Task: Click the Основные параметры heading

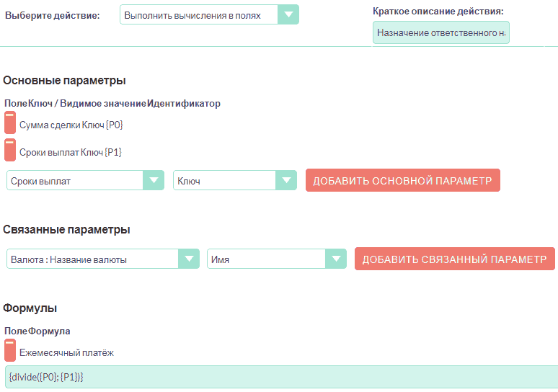Action: (x=64, y=81)
